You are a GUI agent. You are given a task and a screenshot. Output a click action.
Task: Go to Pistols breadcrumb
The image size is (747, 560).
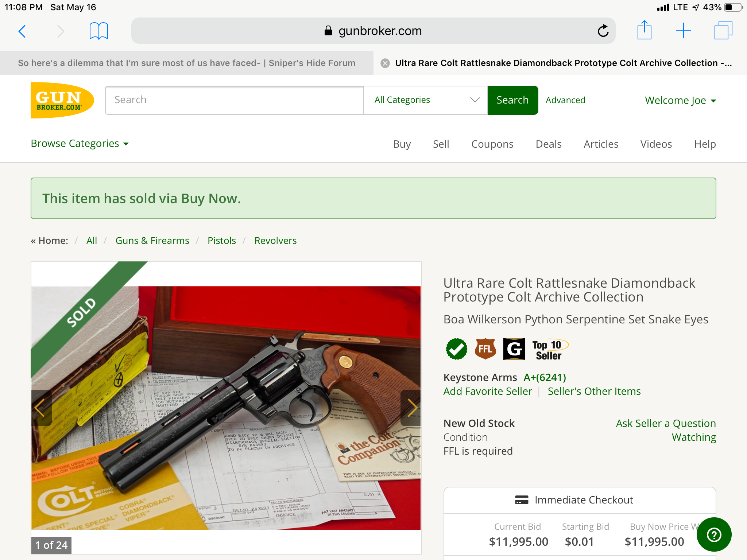coord(222,241)
